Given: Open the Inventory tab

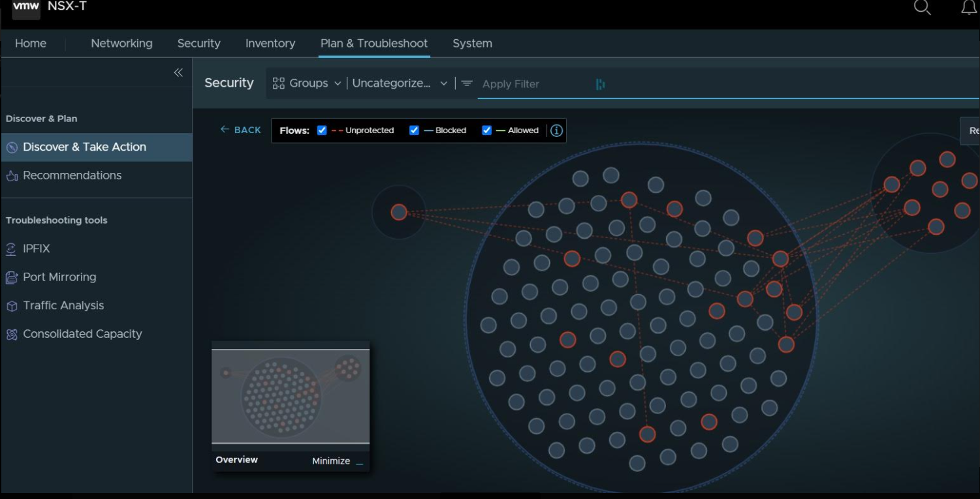Looking at the screenshot, I should click(270, 44).
